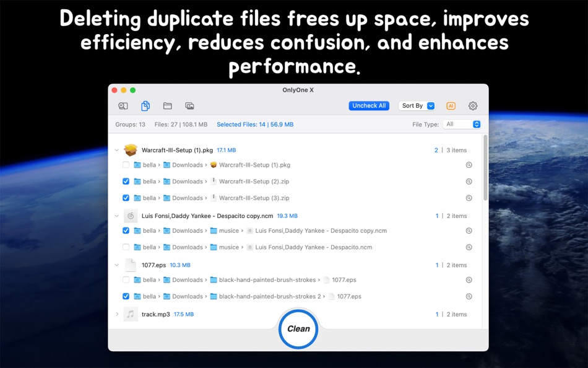The width and height of the screenshot is (588, 368).
Task: Click the 'Selected Files: 14 | 56.9 MB' label
Action: point(255,125)
